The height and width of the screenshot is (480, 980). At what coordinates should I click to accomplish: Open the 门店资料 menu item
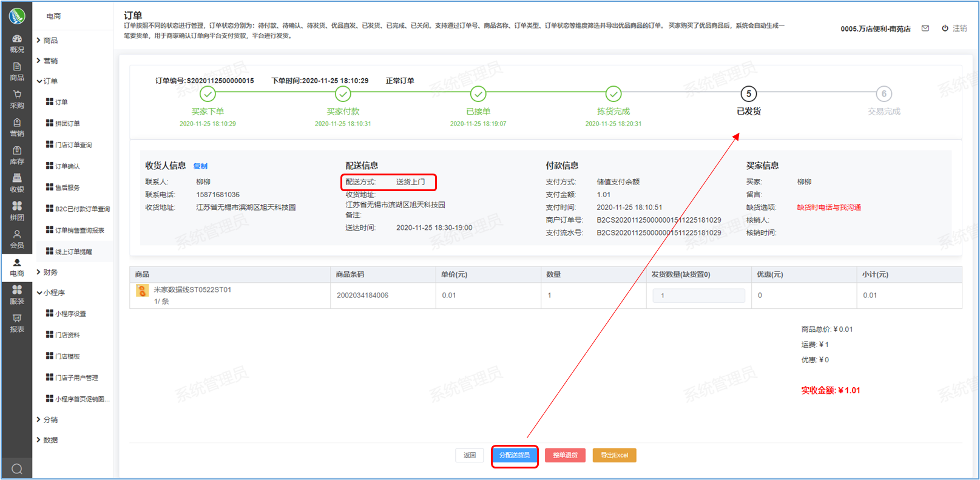(63, 335)
